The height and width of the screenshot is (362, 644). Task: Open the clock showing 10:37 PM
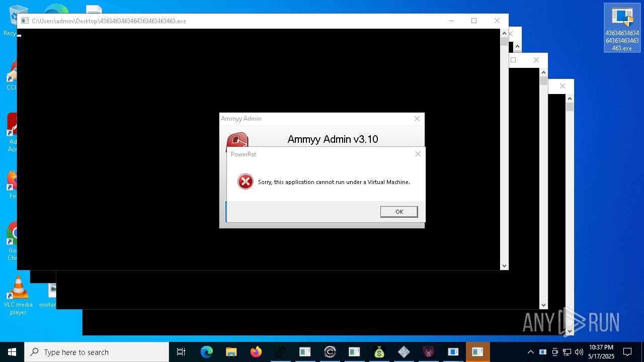(x=601, y=352)
